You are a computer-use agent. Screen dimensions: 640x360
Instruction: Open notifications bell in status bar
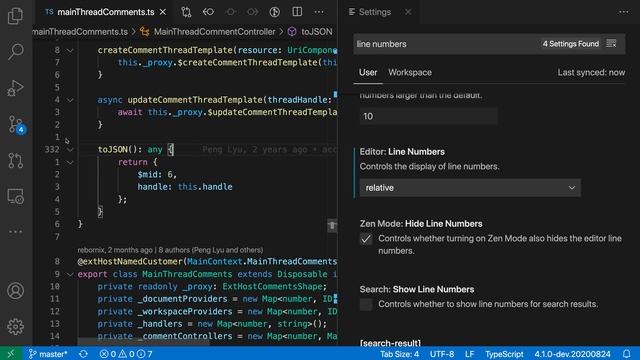pyautogui.click(x=627, y=353)
